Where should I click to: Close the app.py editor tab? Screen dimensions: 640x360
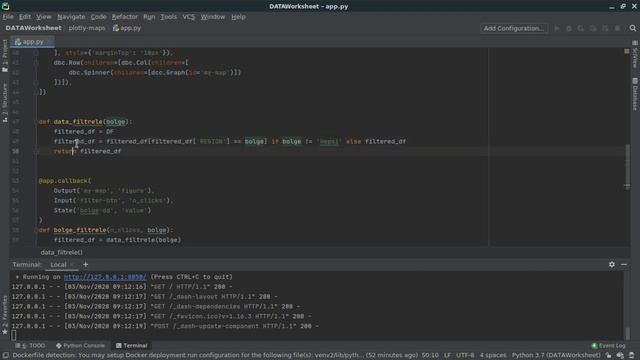(x=49, y=42)
